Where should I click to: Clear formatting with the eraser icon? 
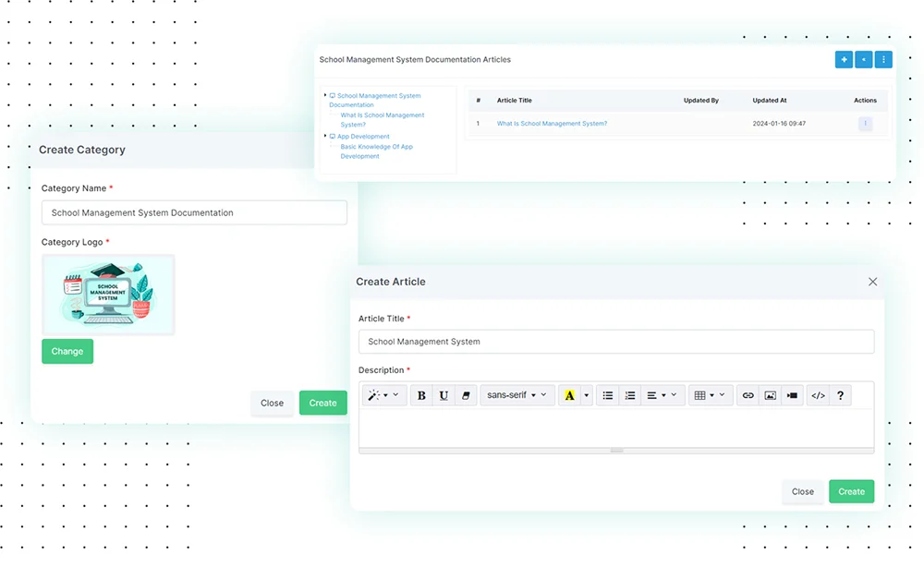[466, 395]
